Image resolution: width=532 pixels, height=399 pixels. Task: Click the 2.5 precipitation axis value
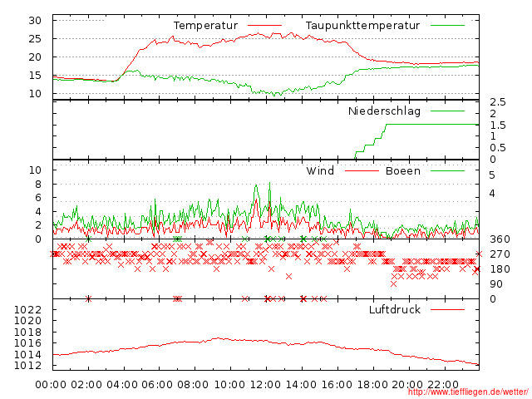(497, 101)
